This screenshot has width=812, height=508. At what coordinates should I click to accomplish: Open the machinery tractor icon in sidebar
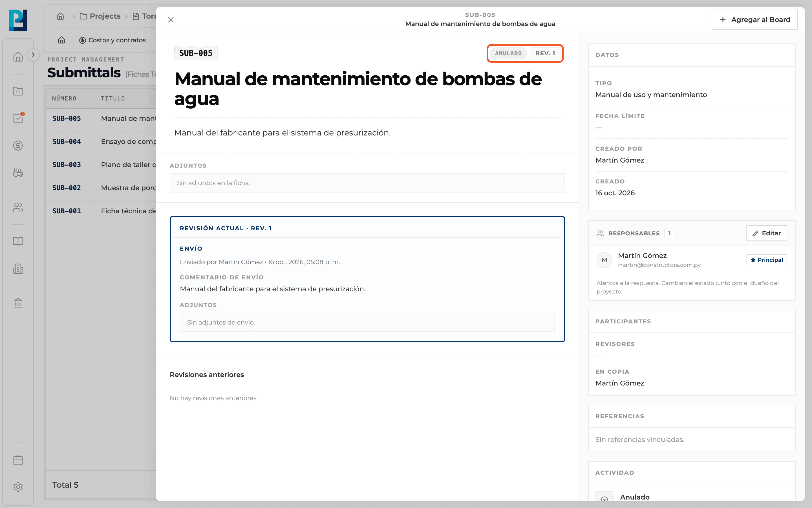[18, 173]
